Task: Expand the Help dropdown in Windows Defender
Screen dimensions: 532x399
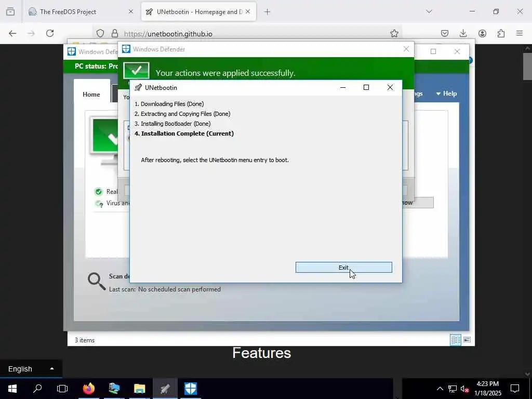Action: pyautogui.click(x=446, y=94)
